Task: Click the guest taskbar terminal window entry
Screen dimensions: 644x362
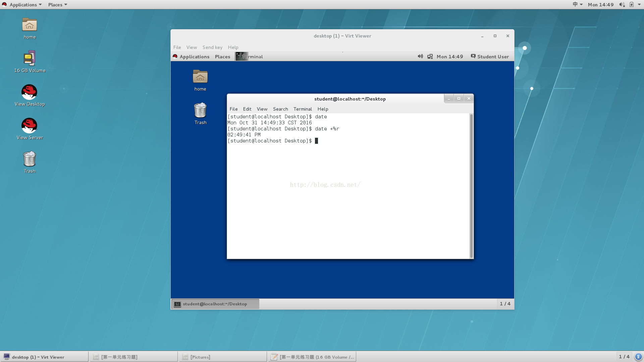Action: click(215, 304)
